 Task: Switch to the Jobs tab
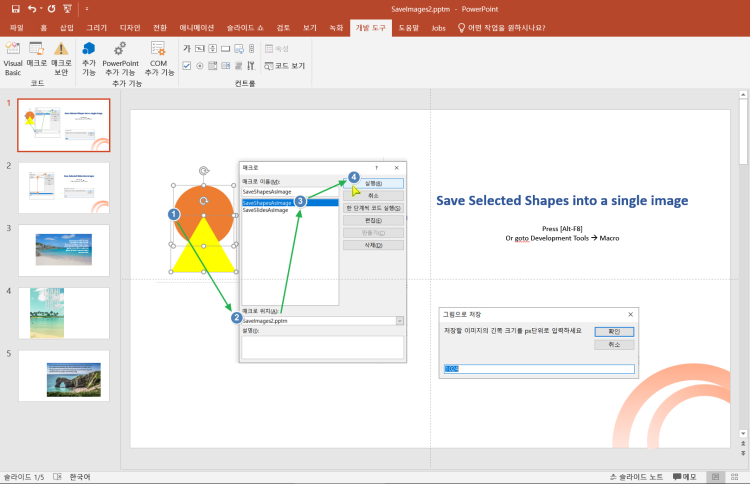[x=438, y=28]
